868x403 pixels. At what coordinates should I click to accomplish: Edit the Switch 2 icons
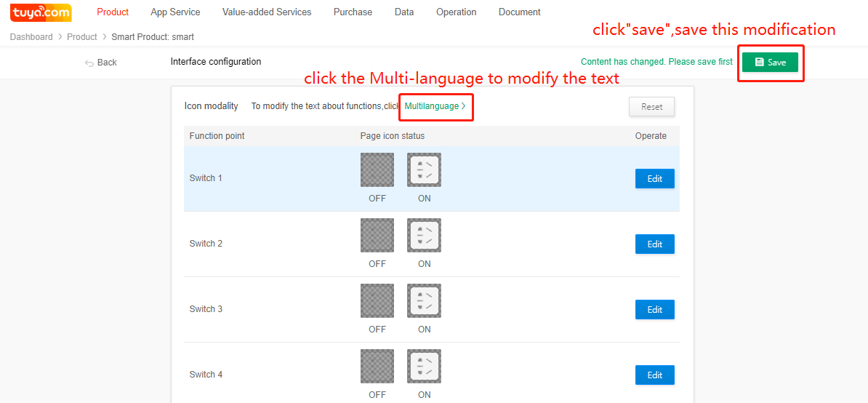(655, 244)
